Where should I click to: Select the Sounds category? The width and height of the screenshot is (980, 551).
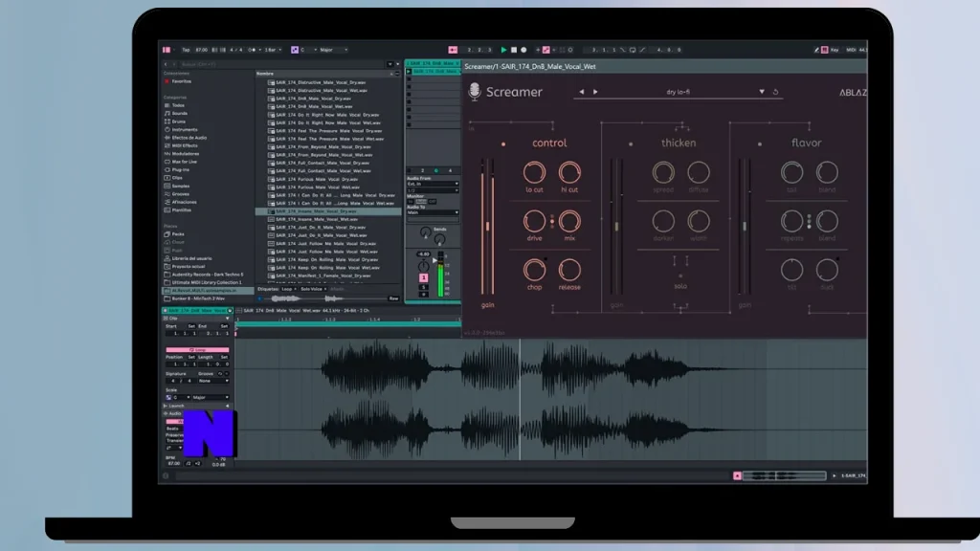pos(179,113)
